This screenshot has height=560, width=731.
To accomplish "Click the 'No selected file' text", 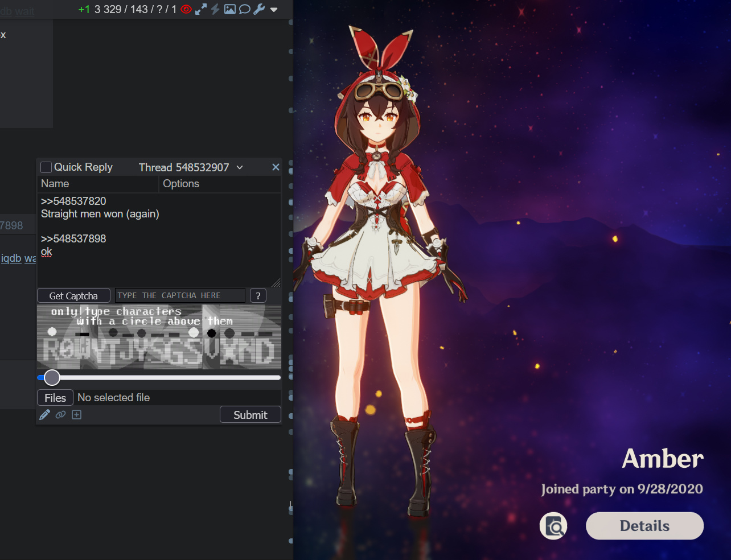I will tap(114, 398).
